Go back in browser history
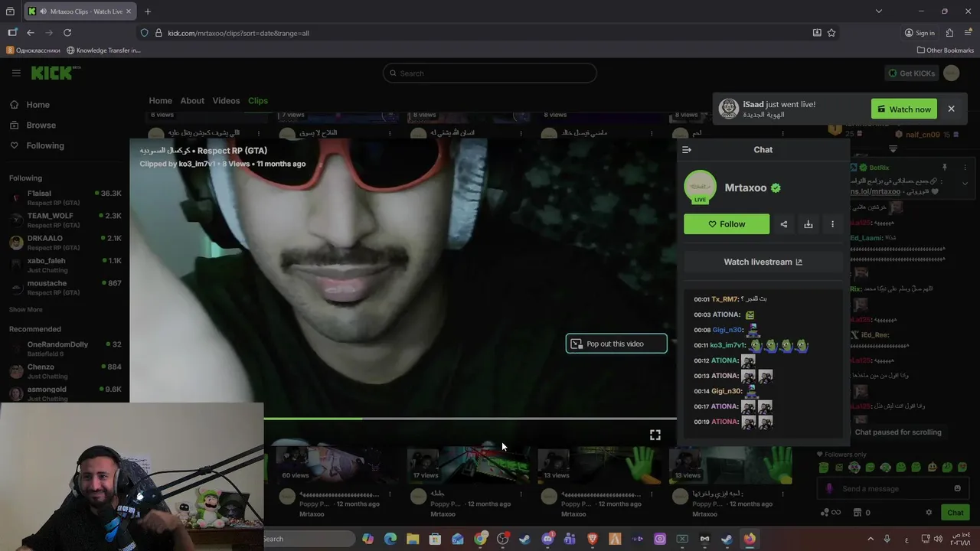The width and height of the screenshot is (980, 551). click(x=31, y=33)
